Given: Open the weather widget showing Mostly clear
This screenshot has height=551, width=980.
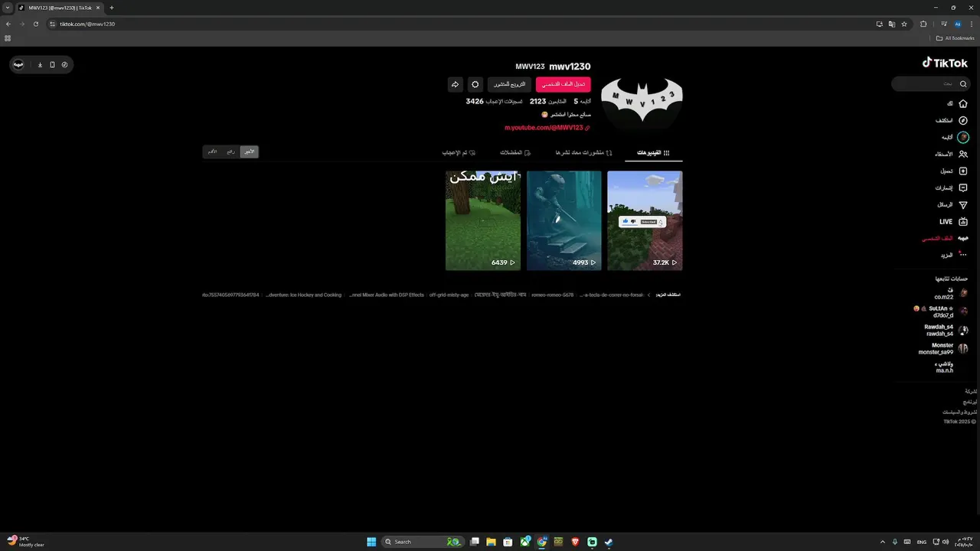Looking at the screenshot, I should tap(26, 542).
